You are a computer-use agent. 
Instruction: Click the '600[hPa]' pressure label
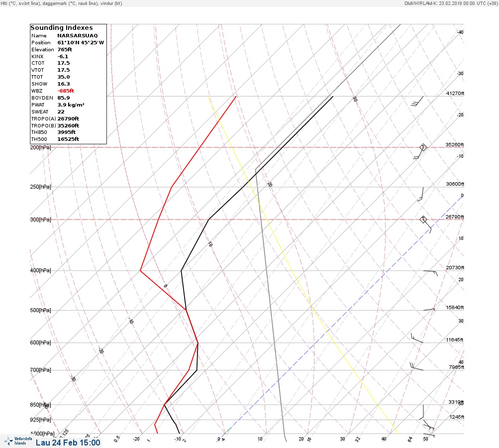[x=40, y=342]
